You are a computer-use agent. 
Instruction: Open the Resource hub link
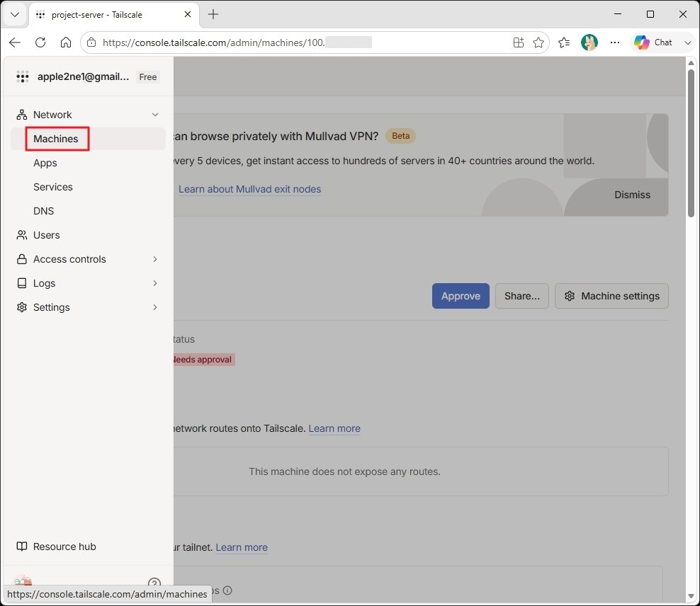tap(64, 547)
